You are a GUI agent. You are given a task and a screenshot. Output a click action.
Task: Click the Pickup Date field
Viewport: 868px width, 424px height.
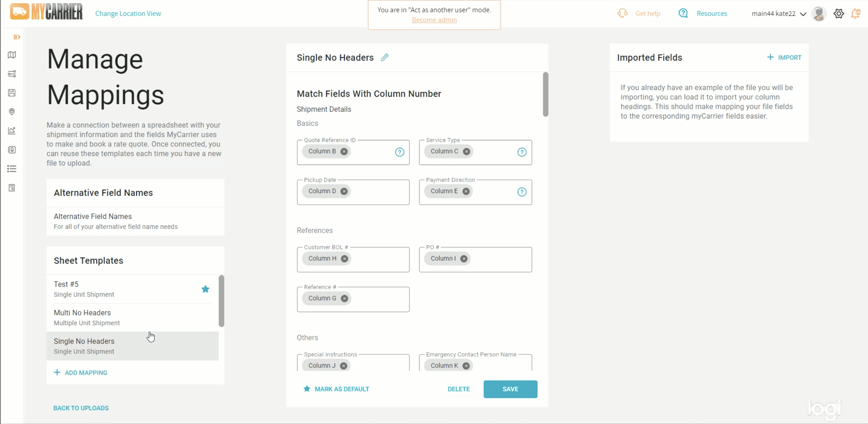[x=353, y=192]
